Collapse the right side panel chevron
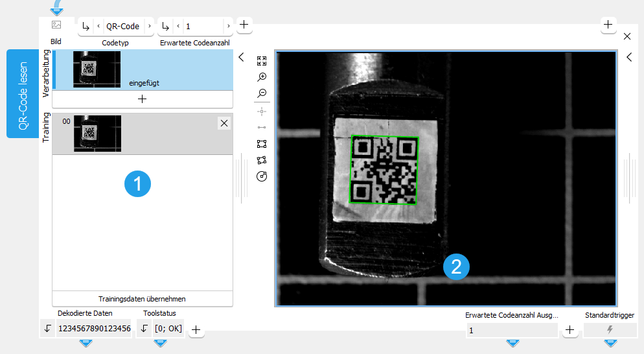The image size is (644, 354). pyautogui.click(x=629, y=57)
